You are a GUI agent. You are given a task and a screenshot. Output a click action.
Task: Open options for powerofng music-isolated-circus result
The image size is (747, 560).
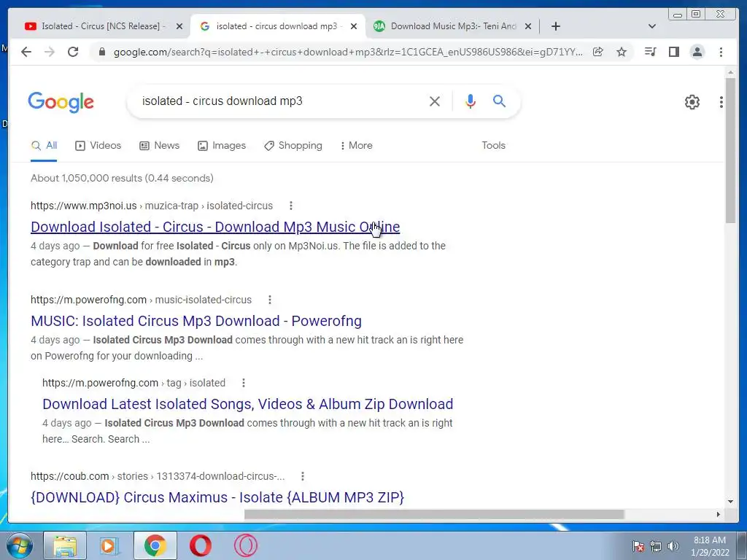[x=270, y=300]
